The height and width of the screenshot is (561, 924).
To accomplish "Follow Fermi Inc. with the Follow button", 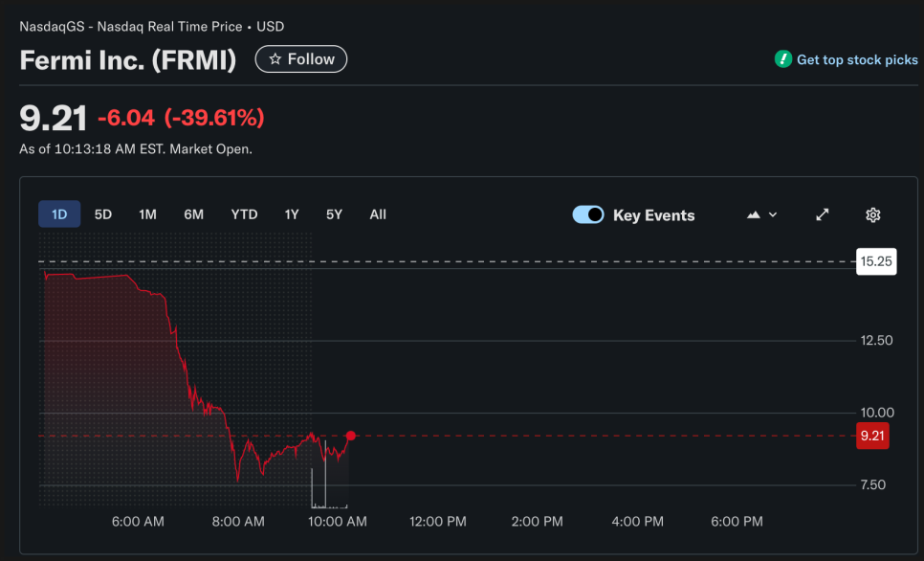I will [301, 59].
